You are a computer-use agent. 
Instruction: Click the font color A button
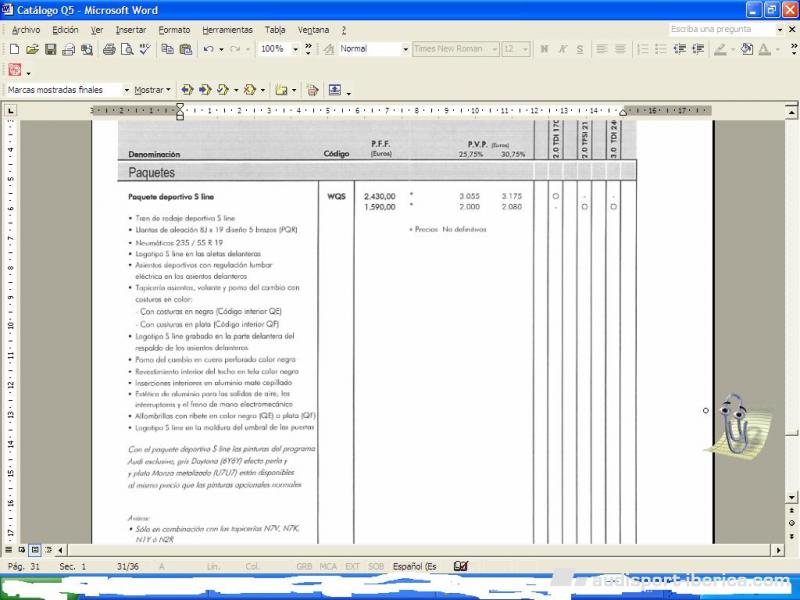pyautogui.click(x=764, y=49)
